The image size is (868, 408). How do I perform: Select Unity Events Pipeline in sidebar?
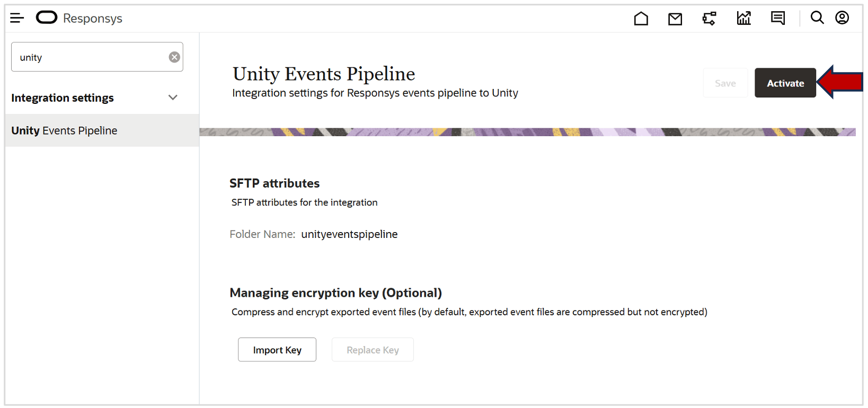pos(64,130)
